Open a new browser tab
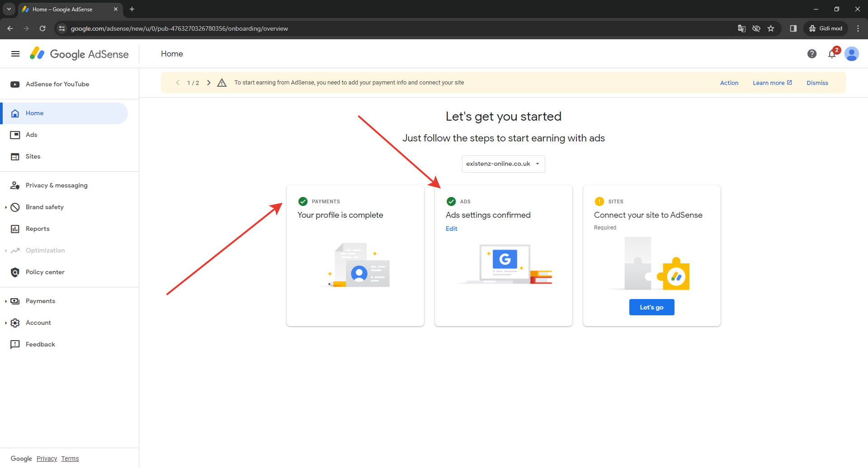 132,9
